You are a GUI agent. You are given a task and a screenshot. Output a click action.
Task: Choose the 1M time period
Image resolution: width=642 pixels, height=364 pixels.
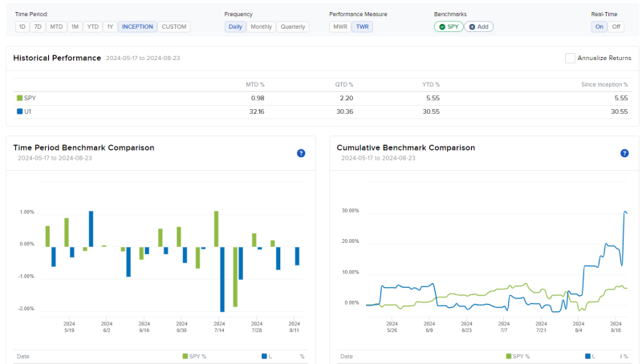coord(75,26)
